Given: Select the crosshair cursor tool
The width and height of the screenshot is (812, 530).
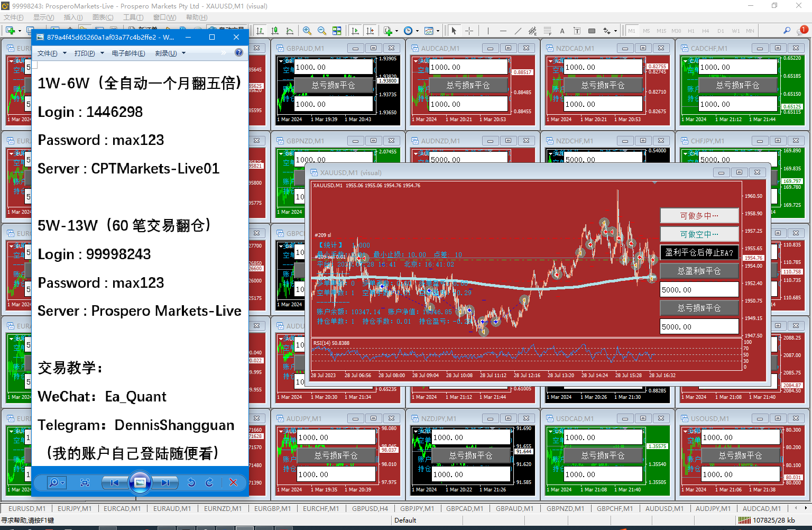Looking at the screenshot, I should click(469, 31).
